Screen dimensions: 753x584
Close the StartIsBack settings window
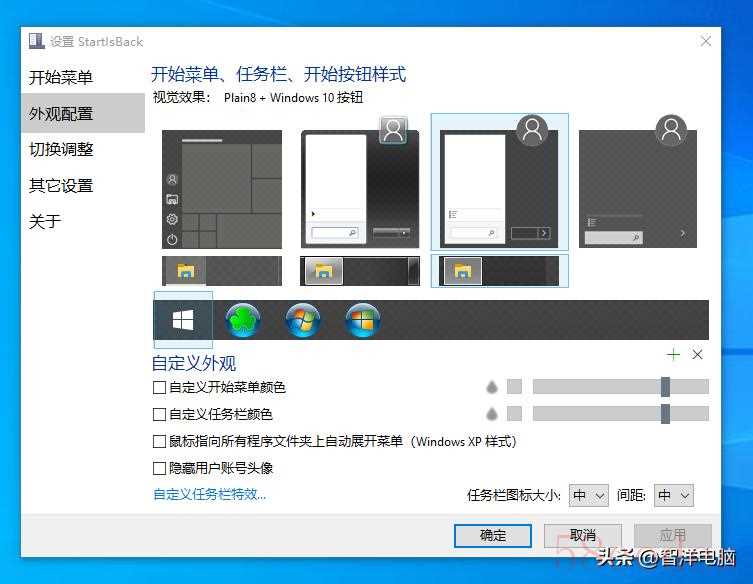click(x=705, y=41)
